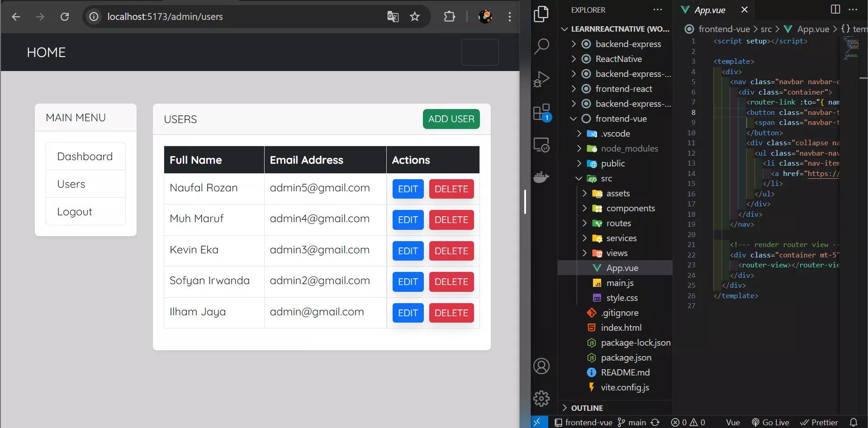Collapse the frontend-vue folder

coord(615,119)
